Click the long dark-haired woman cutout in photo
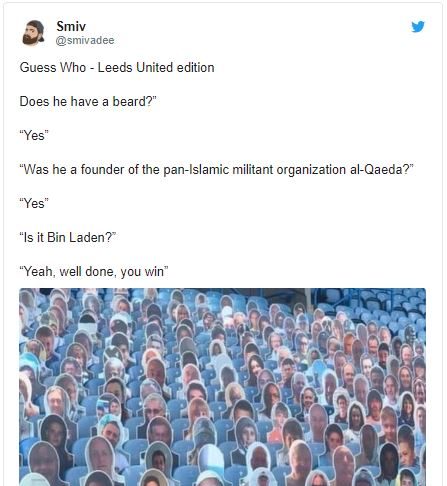This screenshot has height=486, width=447. [x=256, y=368]
